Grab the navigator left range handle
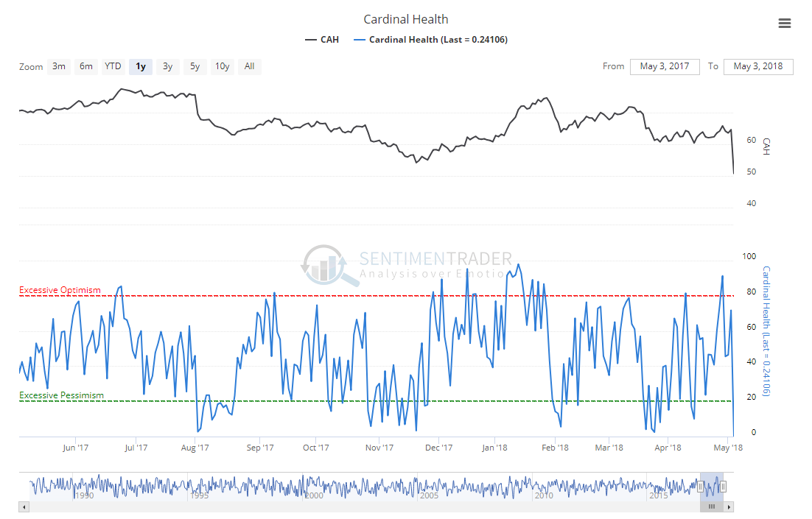This screenshot has height=519, width=812. 700,487
